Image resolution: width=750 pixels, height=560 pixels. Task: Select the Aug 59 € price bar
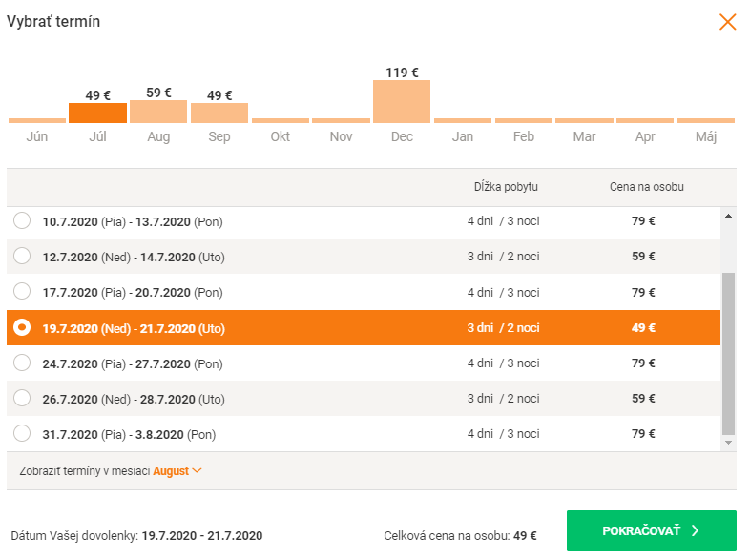(158, 112)
